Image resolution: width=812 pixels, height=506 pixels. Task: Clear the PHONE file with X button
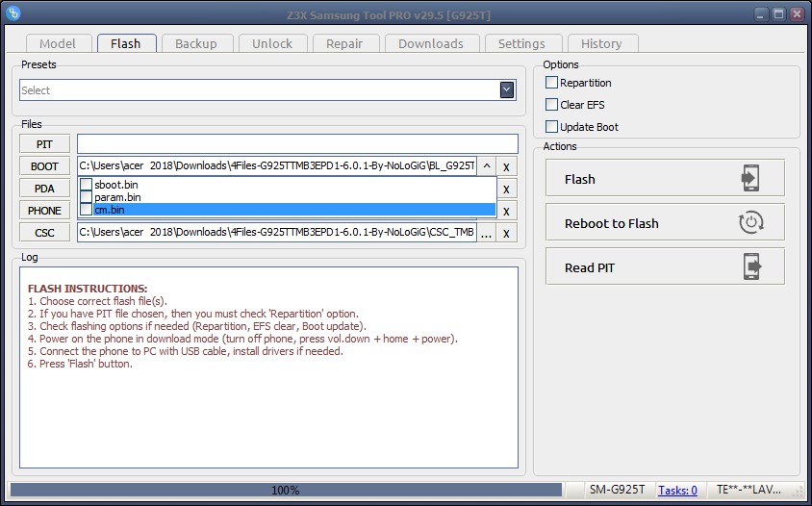507,211
